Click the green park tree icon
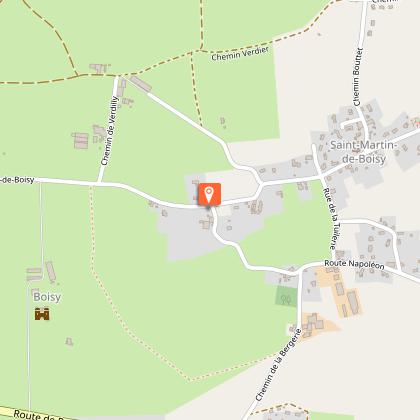This screenshot has height=420, width=420. (x=286, y=299)
